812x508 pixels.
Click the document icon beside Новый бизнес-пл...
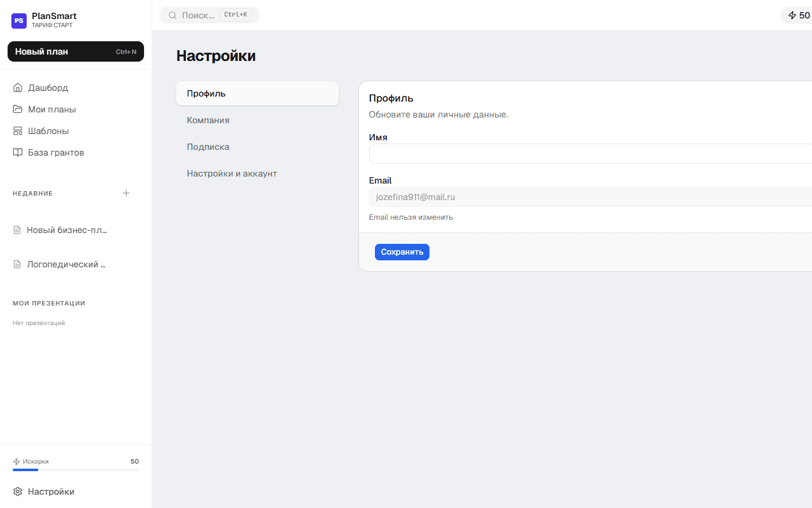click(x=16, y=230)
